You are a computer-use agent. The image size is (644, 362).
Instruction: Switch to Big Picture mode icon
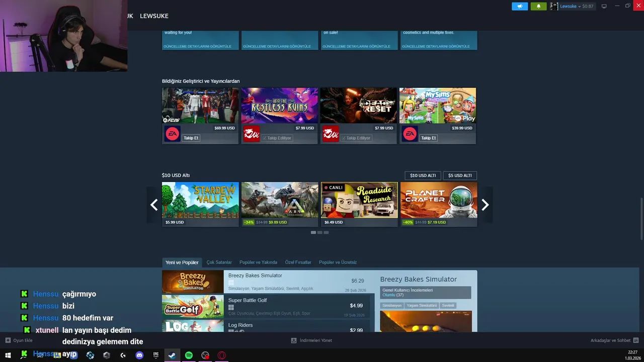(x=604, y=6)
